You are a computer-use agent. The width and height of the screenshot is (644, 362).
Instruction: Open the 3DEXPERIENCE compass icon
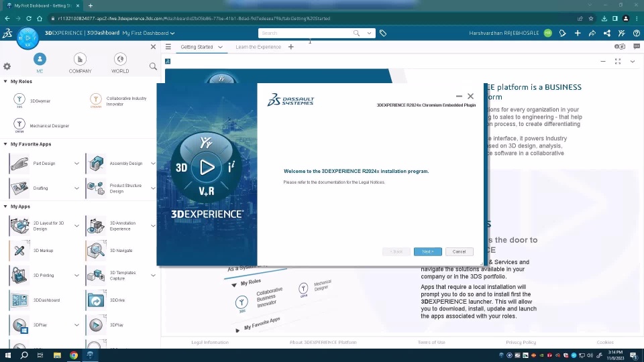(x=28, y=38)
